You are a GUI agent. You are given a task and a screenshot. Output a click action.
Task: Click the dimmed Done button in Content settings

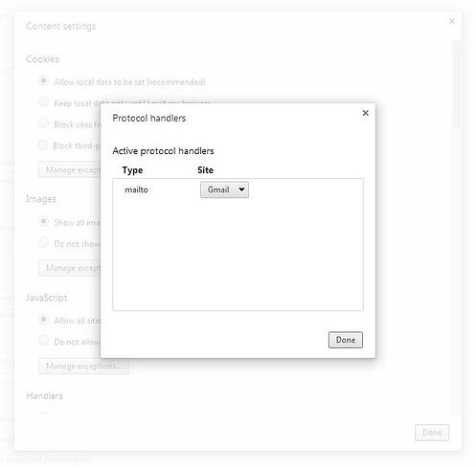tap(432, 433)
